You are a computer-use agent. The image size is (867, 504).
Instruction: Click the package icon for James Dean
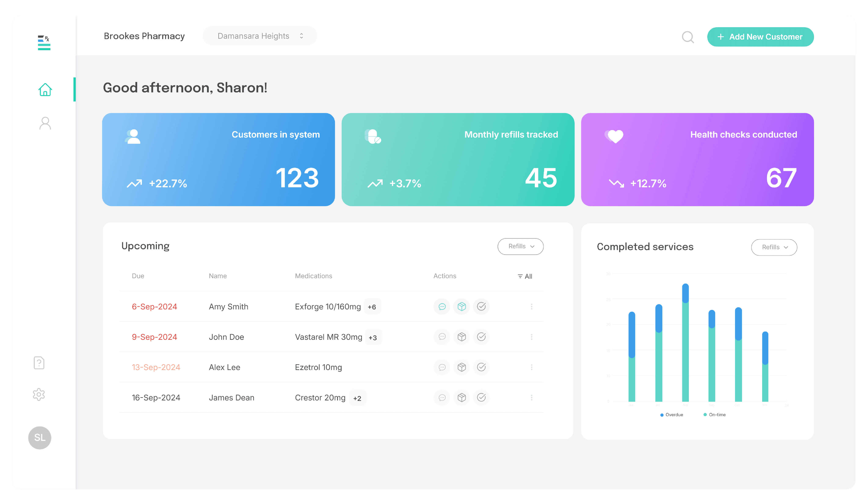[x=461, y=397]
